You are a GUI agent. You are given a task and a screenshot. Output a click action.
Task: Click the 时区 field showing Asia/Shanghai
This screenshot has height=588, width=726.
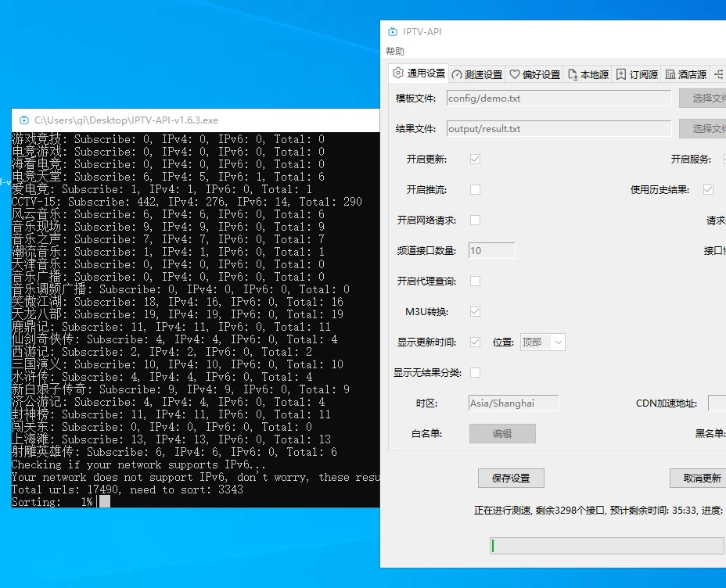point(513,403)
